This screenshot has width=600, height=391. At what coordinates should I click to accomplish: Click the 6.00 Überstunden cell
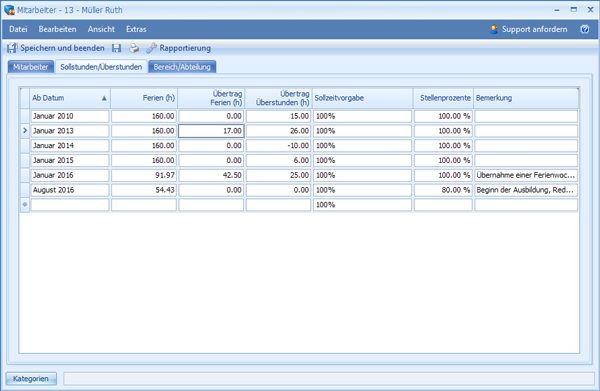[279, 160]
